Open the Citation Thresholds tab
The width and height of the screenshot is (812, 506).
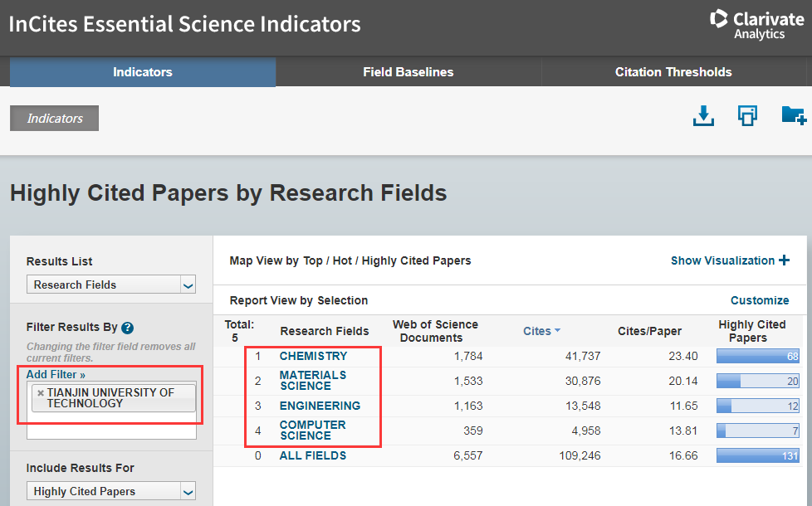coord(673,72)
